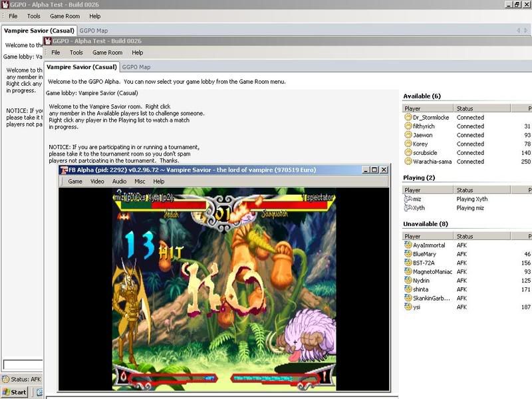Image resolution: width=532 pixels, height=399 pixels.
Task: Sort Available list by Player column header
Action: click(x=428, y=108)
